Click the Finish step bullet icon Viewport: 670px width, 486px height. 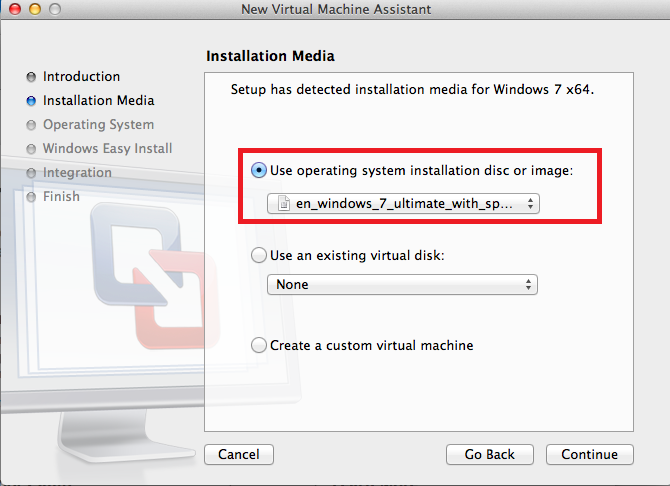(32, 197)
